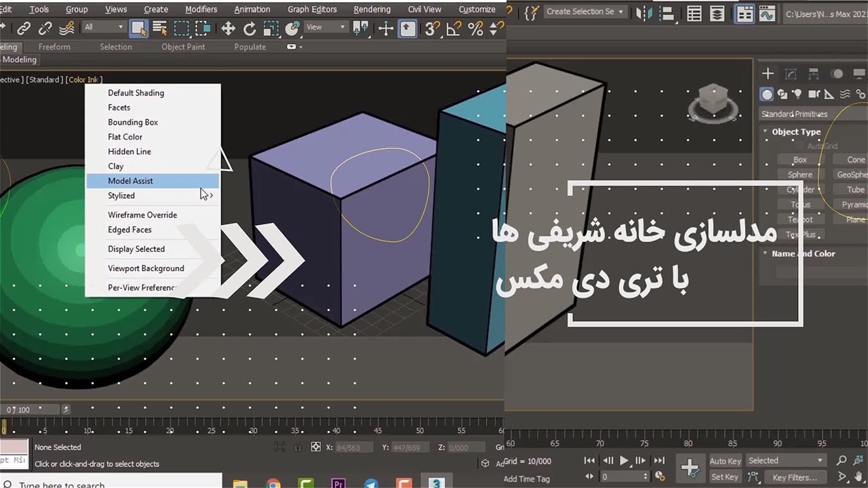This screenshot has height=488, width=868.
Task: Click the Box primitive button
Action: tap(800, 160)
